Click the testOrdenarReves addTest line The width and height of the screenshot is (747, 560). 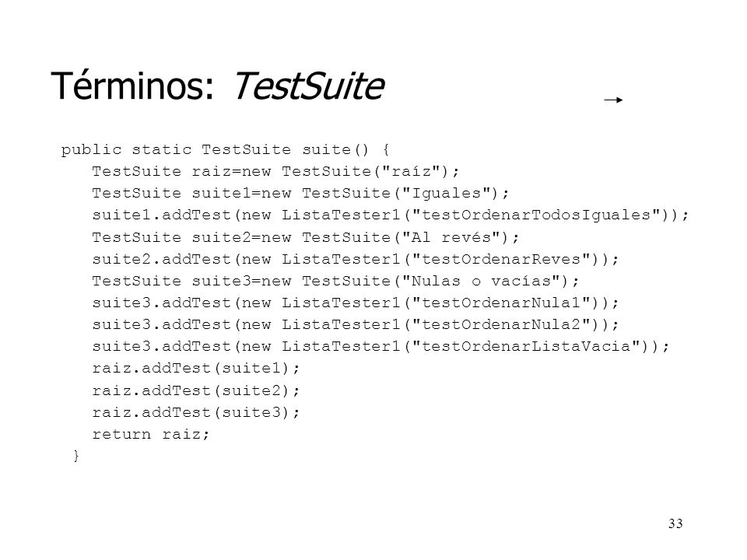[356, 259]
